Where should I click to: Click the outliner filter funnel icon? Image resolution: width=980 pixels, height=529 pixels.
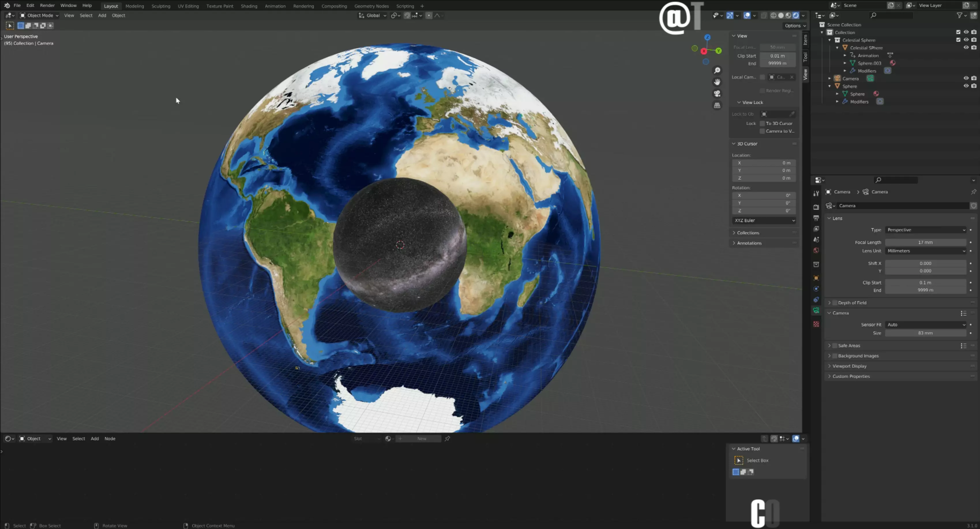tap(960, 15)
